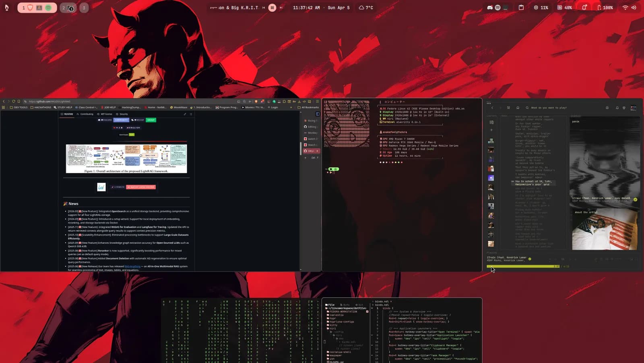Reload the GitHub page in browser

tap(14, 102)
